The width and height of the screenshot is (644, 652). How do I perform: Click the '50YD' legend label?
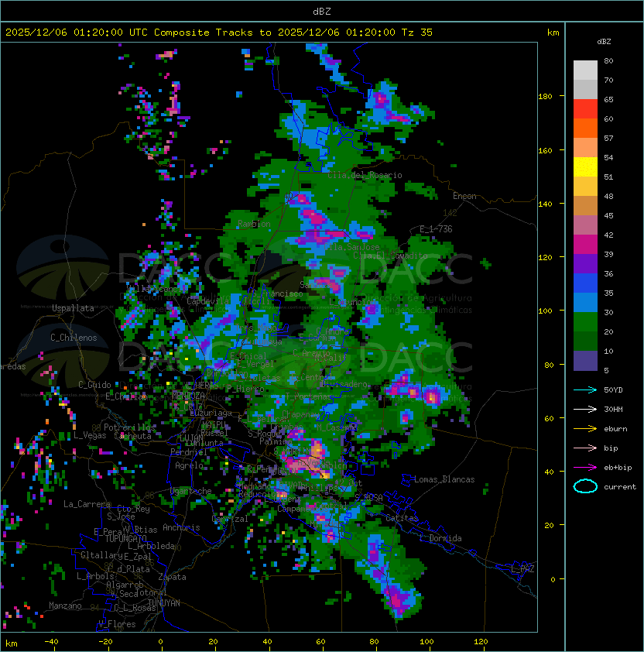[613, 390]
